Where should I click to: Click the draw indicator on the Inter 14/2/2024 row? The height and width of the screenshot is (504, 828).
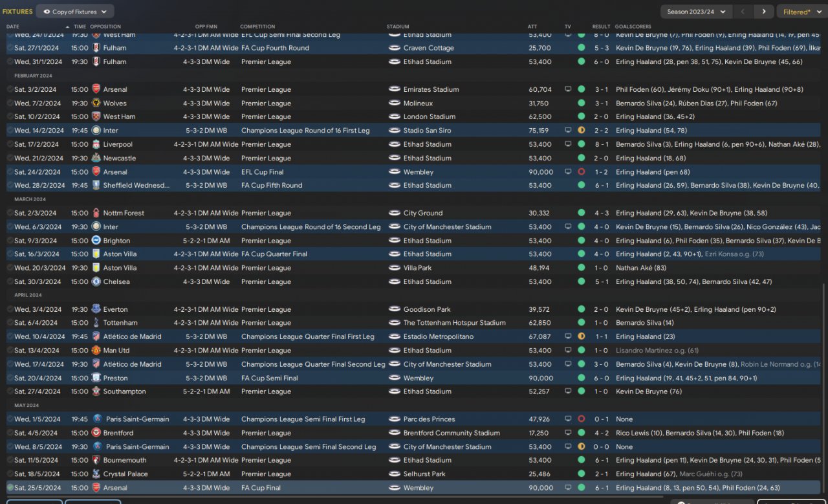coord(581,130)
